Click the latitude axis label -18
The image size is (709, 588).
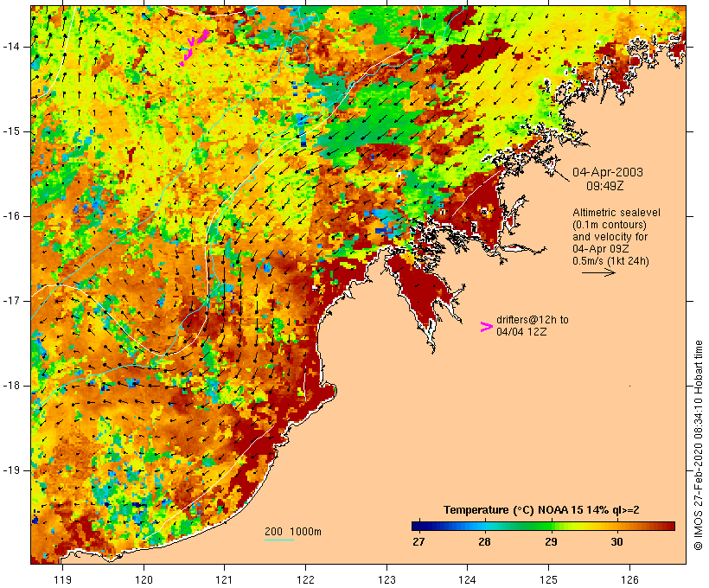[11, 386]
